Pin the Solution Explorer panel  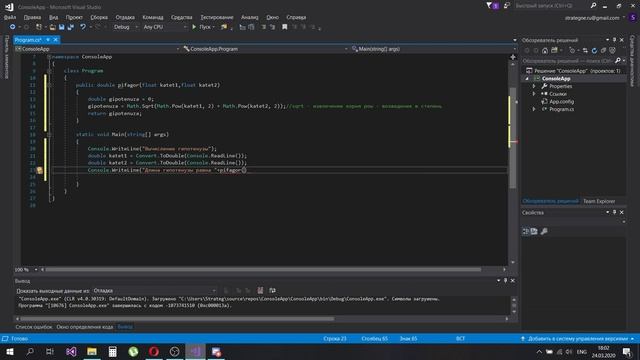614,40
